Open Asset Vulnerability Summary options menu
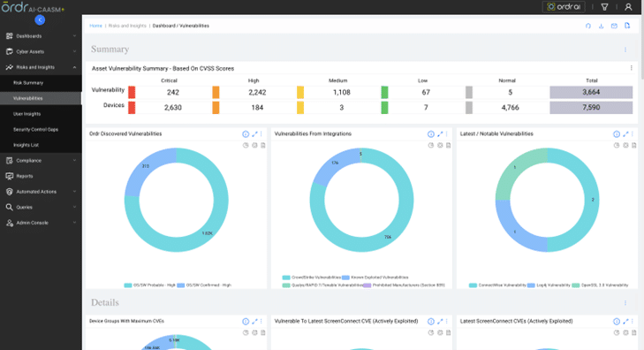644x350 pixels. point(632,68)
